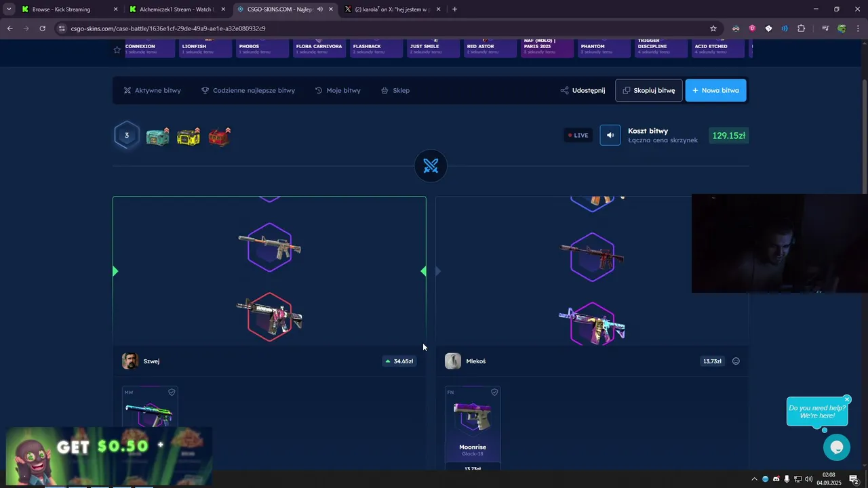Click the 129.15zł battle cost value
The width and height of the screenshot is (868, 488).
tap(729, 136)
